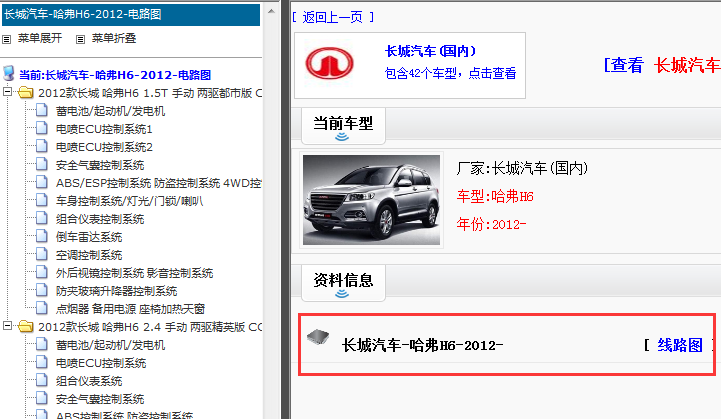
Task: Click the 年份:2012- text
Action: (x=491, y=224)
